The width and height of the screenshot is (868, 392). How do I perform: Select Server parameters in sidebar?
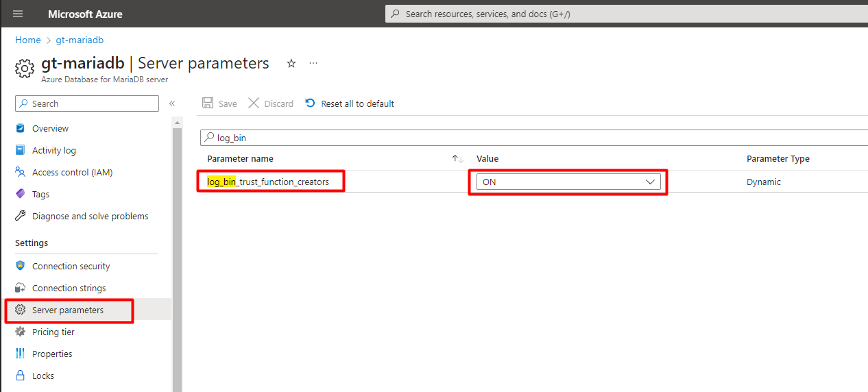pyautogui.click(x=68, y=310)
